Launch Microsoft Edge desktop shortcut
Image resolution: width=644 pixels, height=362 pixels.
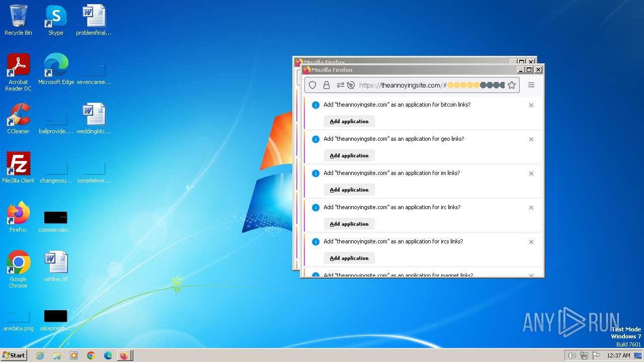pos(56,69)
